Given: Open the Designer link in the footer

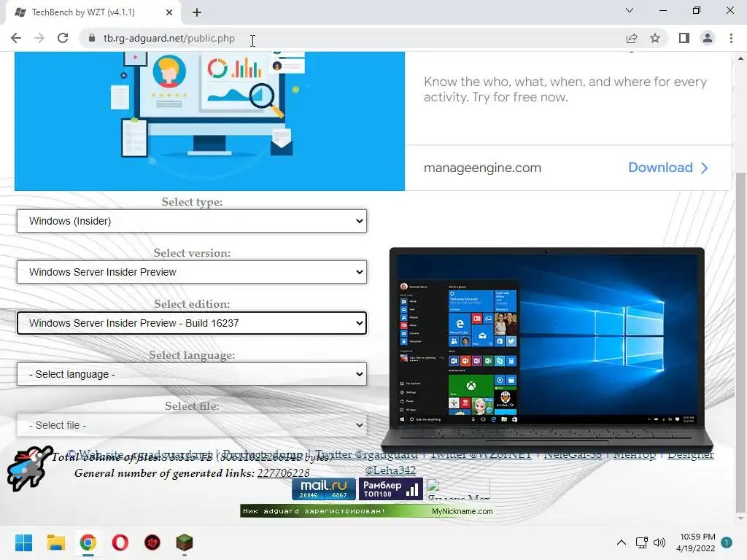Looking at the screenshot, I should point(691,454).
